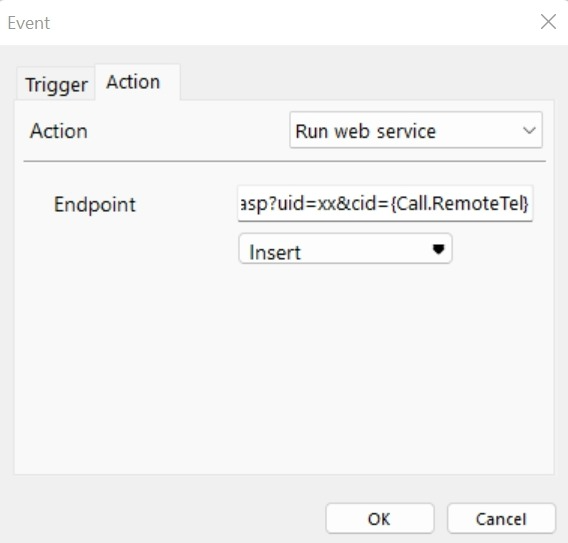
Task: Click the word "Insert" on the dropdown button
Action: [x=275, y=252]
